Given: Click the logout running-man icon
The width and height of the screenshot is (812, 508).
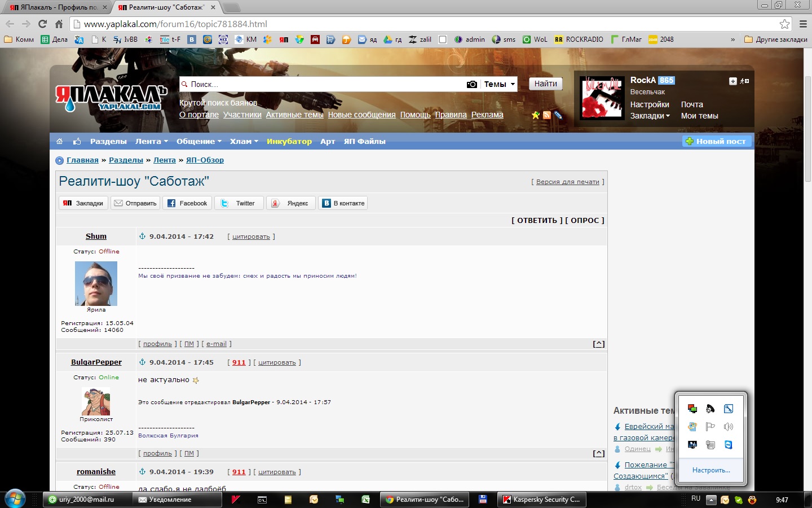Looking at the screenshot, I should click(x=744, y=81).
